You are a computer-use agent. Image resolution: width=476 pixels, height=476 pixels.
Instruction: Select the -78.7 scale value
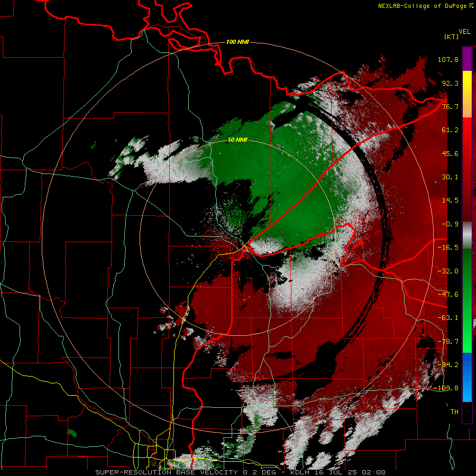pyautogui.click(x=448, y=342)
